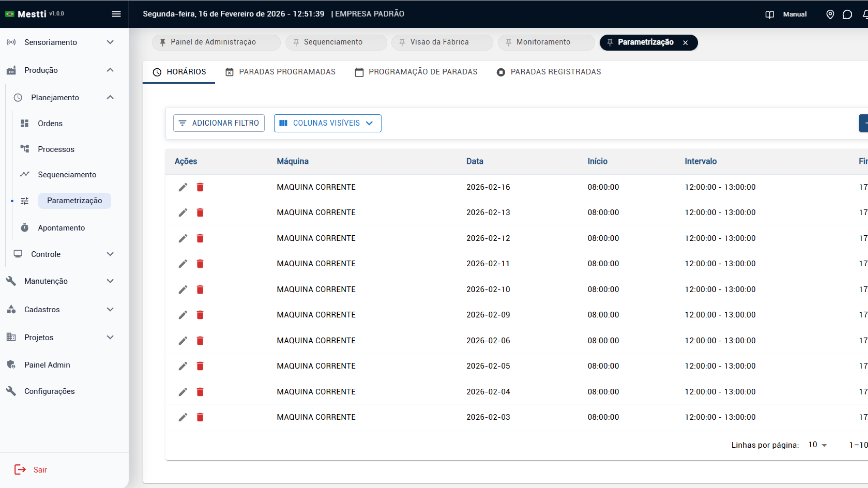Open Painel Admin in sidebar
The image size is (868, 488).
47,365
